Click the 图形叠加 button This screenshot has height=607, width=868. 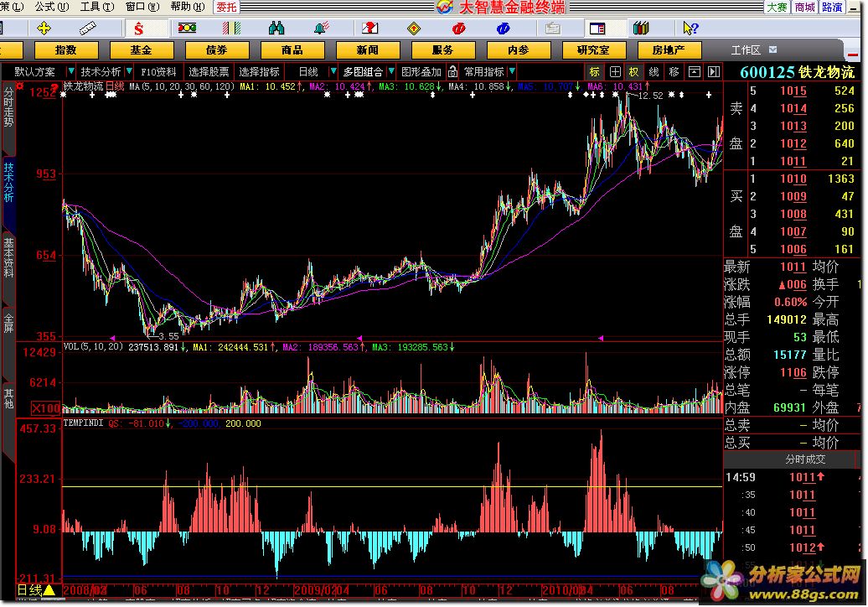tap(421, 71)
